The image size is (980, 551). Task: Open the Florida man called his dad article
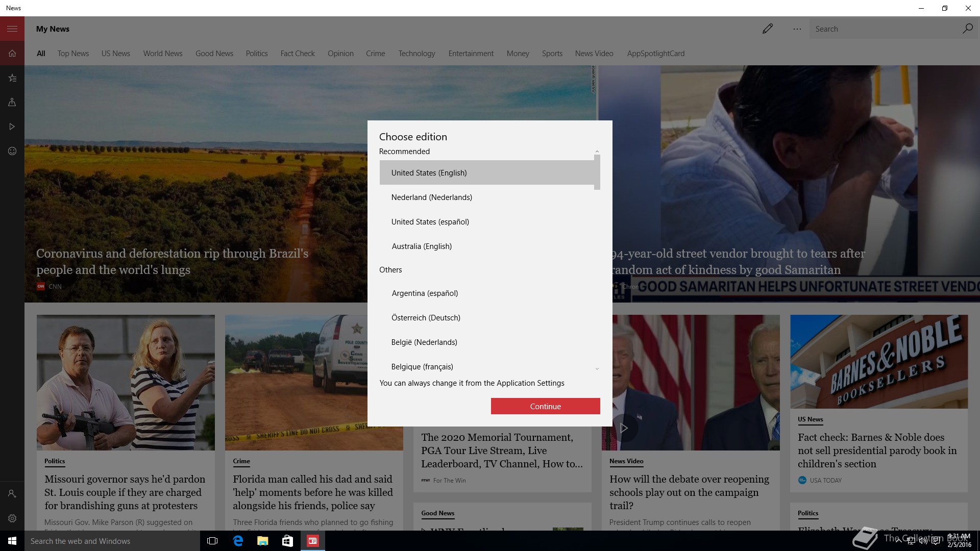pos(313,492)
